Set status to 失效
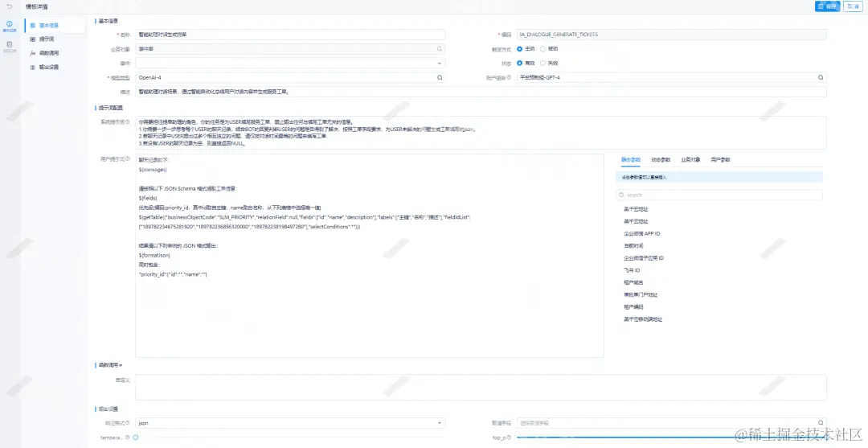The height and width of the screenshot is (448, 868). 542,63
